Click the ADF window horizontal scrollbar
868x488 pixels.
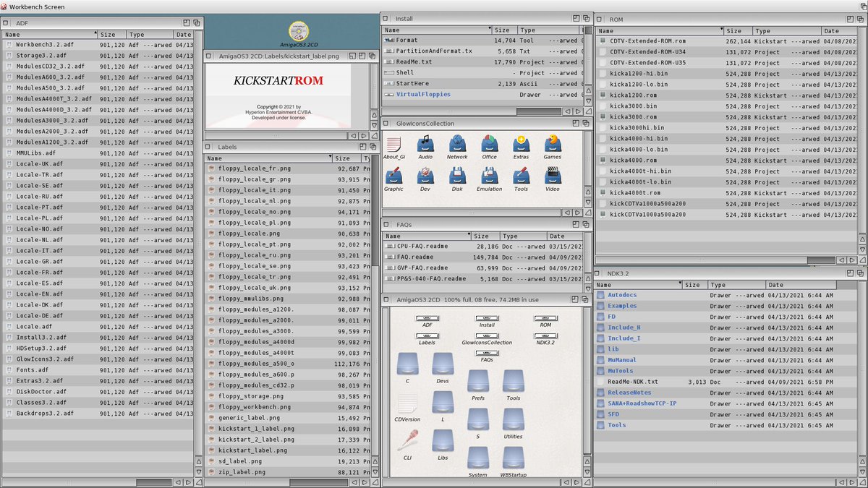pos(85,482)
